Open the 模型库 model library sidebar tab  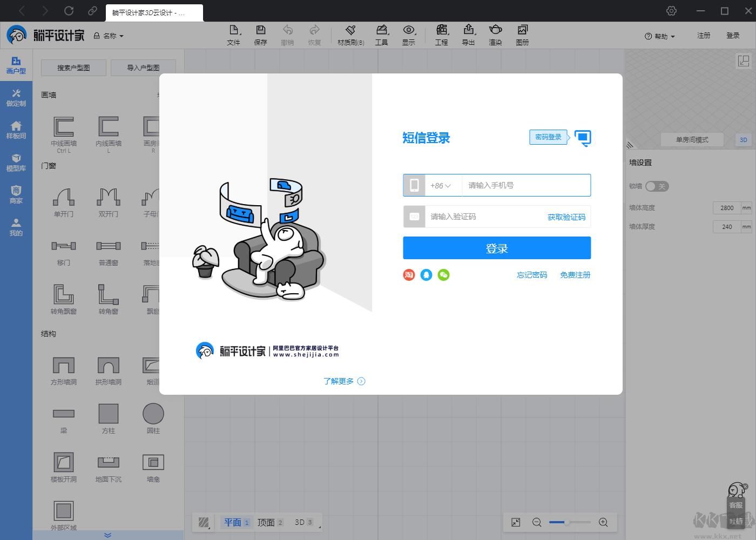[16, 162]
